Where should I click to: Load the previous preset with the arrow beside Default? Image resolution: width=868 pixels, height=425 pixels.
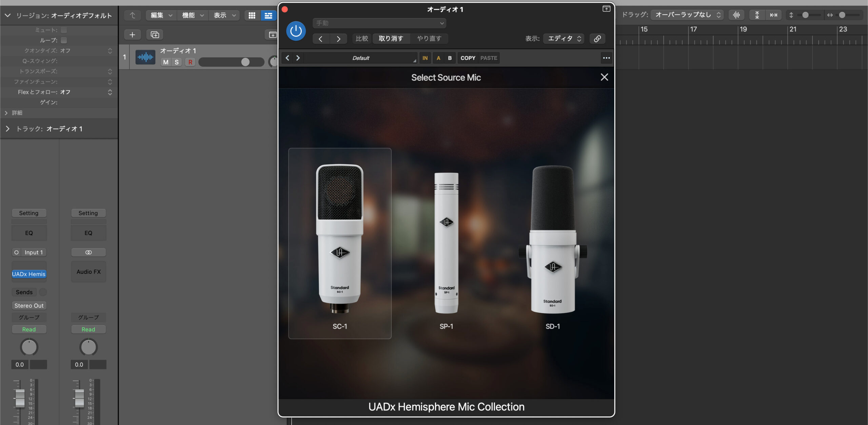(x=287, y=58)
